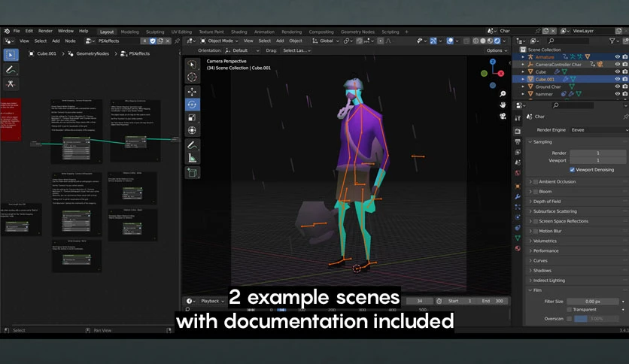Choose the Transform tool in the viewport toolbar
This screenshot has width=629, height=364.
pyautogui.click(x=192, y=130)
